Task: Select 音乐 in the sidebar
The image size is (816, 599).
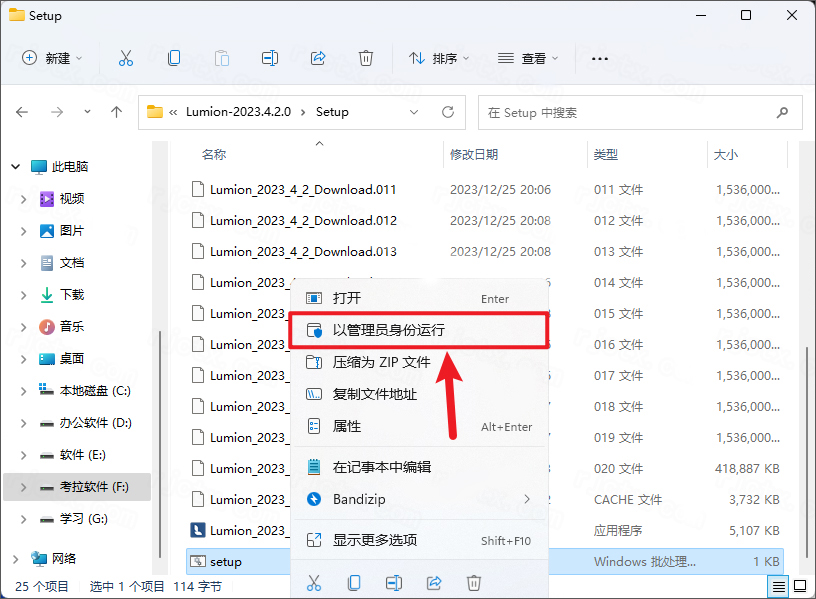Action: click(x=72, y=327)
